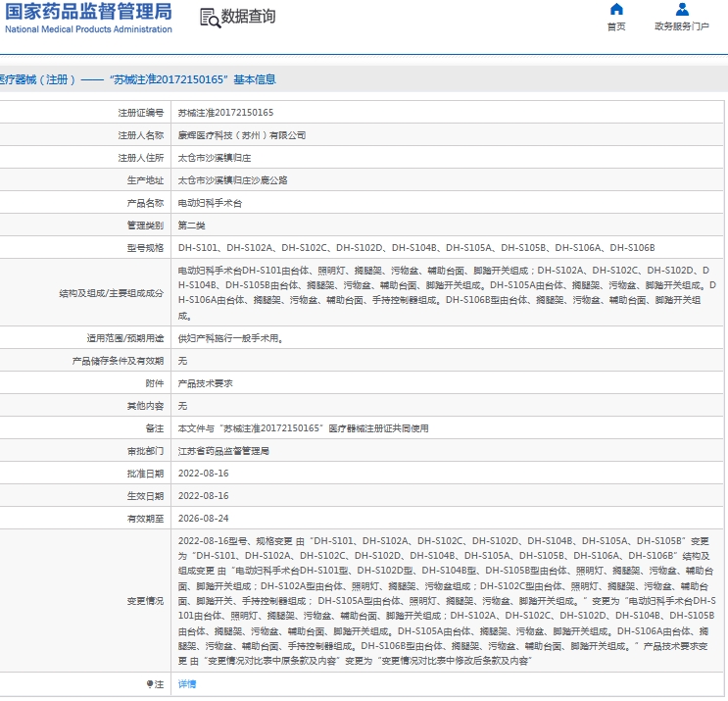The image size is (728, 701).
Task: Click the 备注 row remark text
Action: pyautogui.click(x=303, y=428)
